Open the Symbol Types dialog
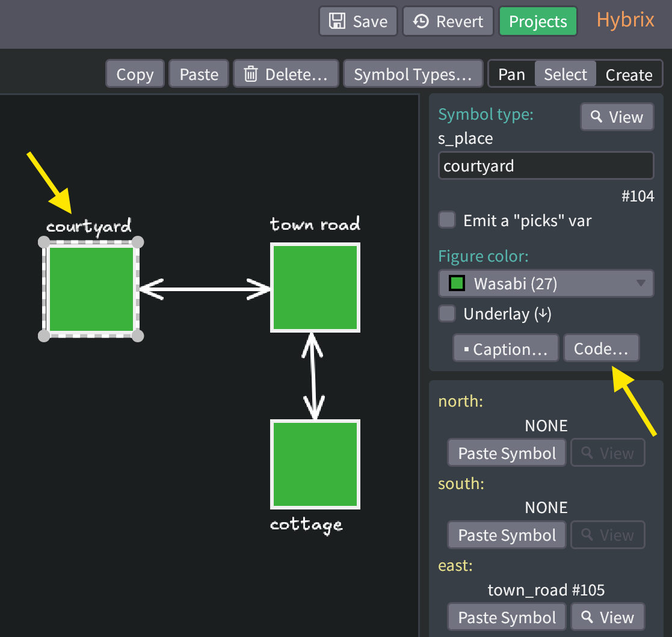Viewport: 672px width, 637px height. pyautogui.click(x=413, y=73)
